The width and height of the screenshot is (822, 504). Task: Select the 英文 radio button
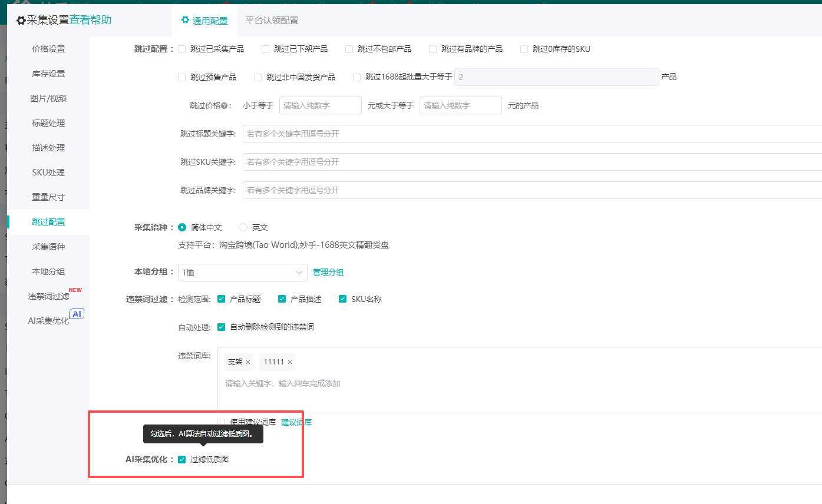pyautogui.click(x=243, y=227)
